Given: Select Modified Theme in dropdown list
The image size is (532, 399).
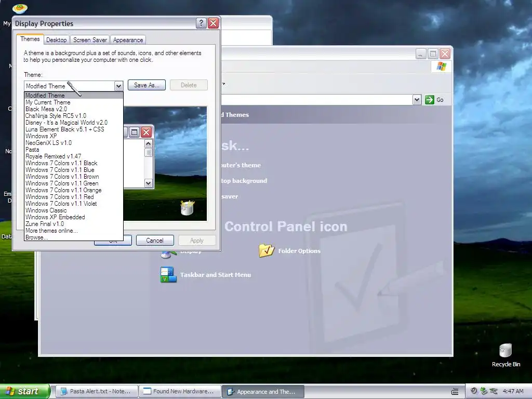Looking at the screenshot, I should [x=73, y=96].
